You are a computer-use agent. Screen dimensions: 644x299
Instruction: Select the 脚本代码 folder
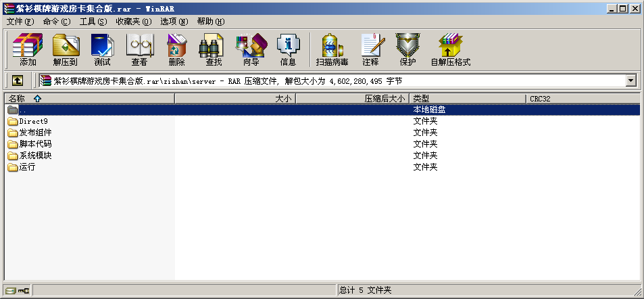tap(35, 144)
